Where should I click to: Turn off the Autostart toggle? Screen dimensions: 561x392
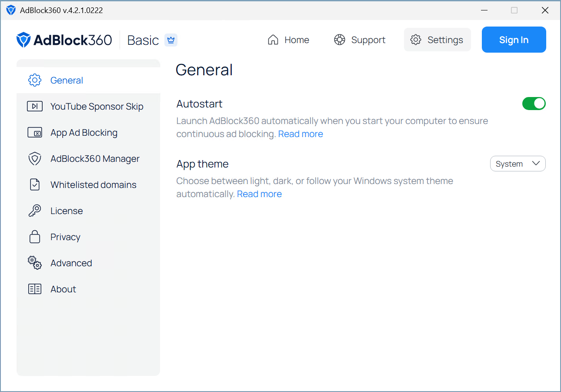[x=534, y=104]
